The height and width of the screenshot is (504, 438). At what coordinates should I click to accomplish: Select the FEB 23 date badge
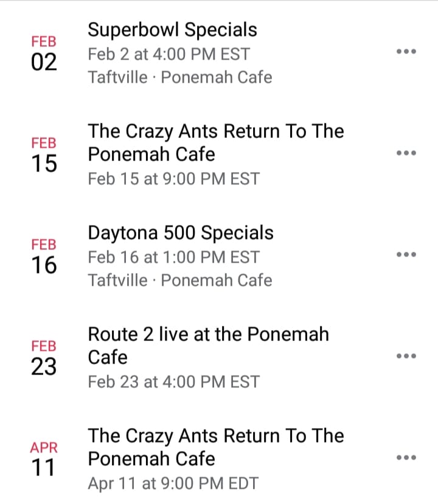[x=44, y=357]
